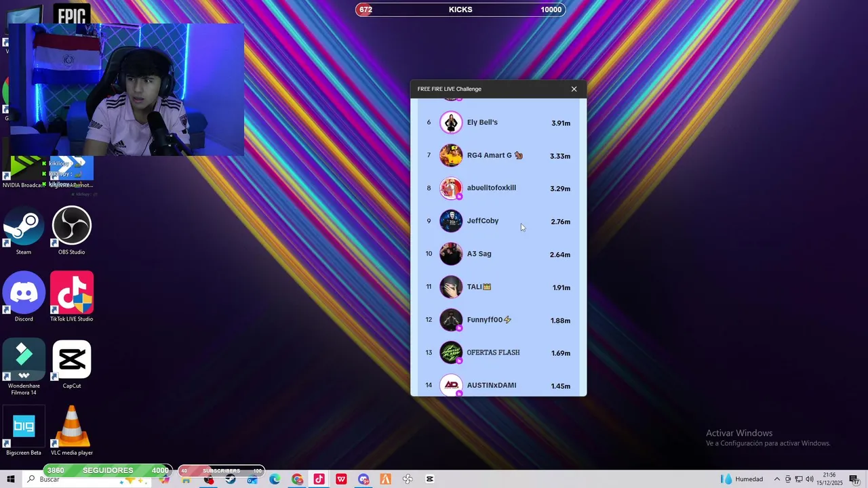
Task: Open Google Chrome from taskbar
Action: pos(297,479)
